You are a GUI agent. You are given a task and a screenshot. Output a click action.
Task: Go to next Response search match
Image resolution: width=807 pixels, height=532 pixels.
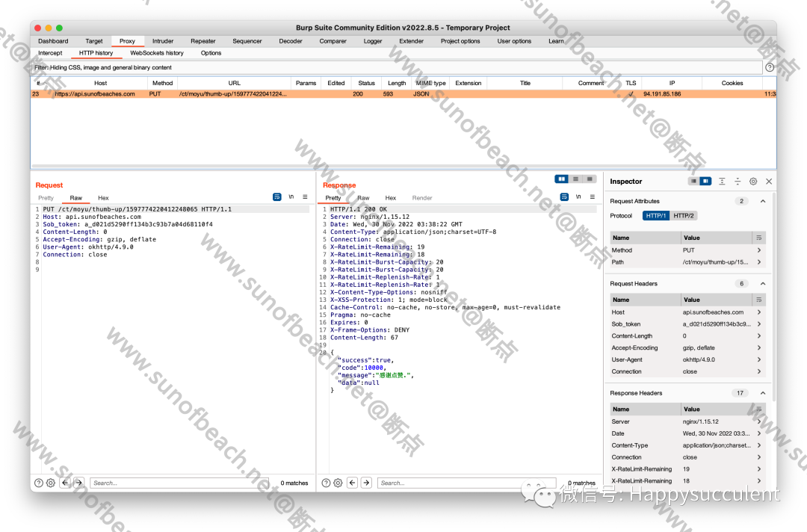pyautogui.click(x=366, y=483)
